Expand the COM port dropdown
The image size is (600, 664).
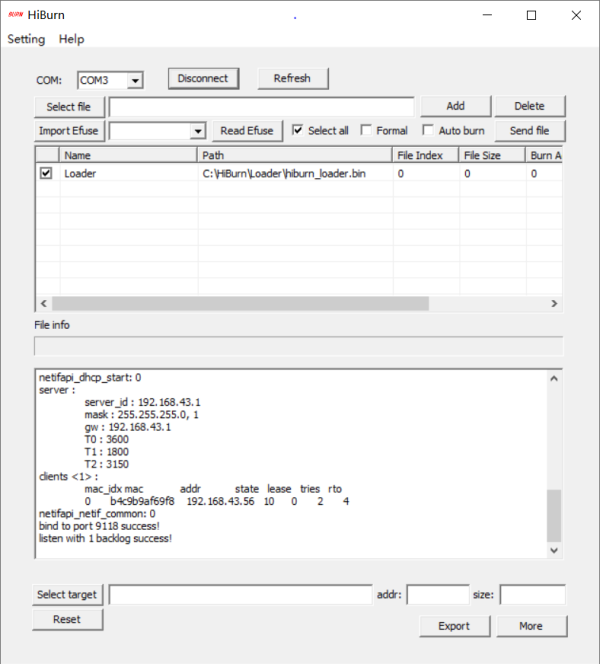[x=135, y=80]
